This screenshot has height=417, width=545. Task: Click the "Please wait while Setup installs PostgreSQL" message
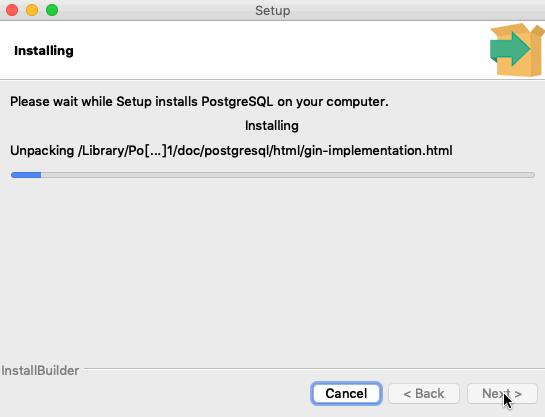(x=199, y=102)
